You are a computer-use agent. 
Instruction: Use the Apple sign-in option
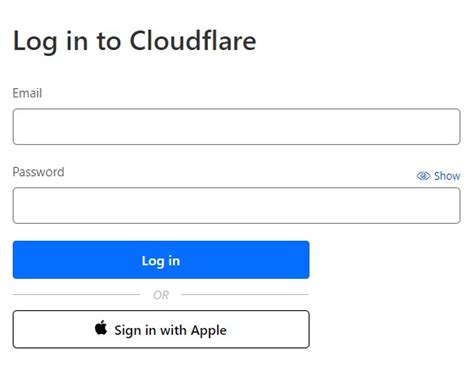[161, 329]
